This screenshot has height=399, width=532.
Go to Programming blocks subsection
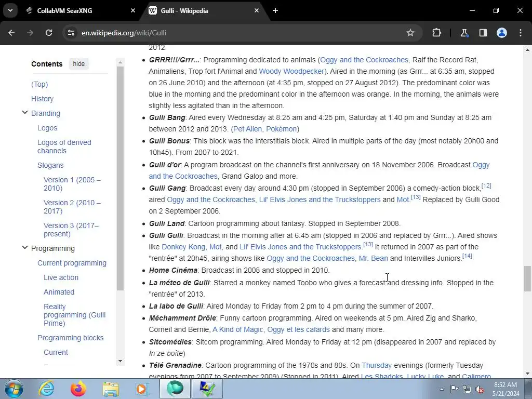70,338
